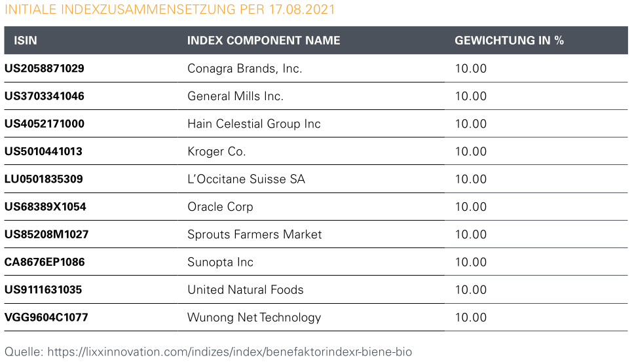Image resolution: width=634 pixels, height=364 pixels.
Task: Click the Sunopta Inc component name
Action: [220, 262]
